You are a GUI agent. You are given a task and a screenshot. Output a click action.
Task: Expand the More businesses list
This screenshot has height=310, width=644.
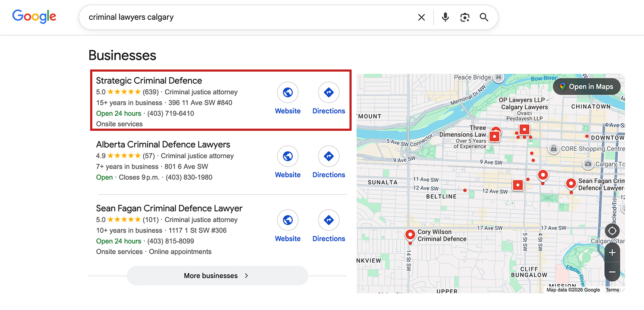coord(217,276)
